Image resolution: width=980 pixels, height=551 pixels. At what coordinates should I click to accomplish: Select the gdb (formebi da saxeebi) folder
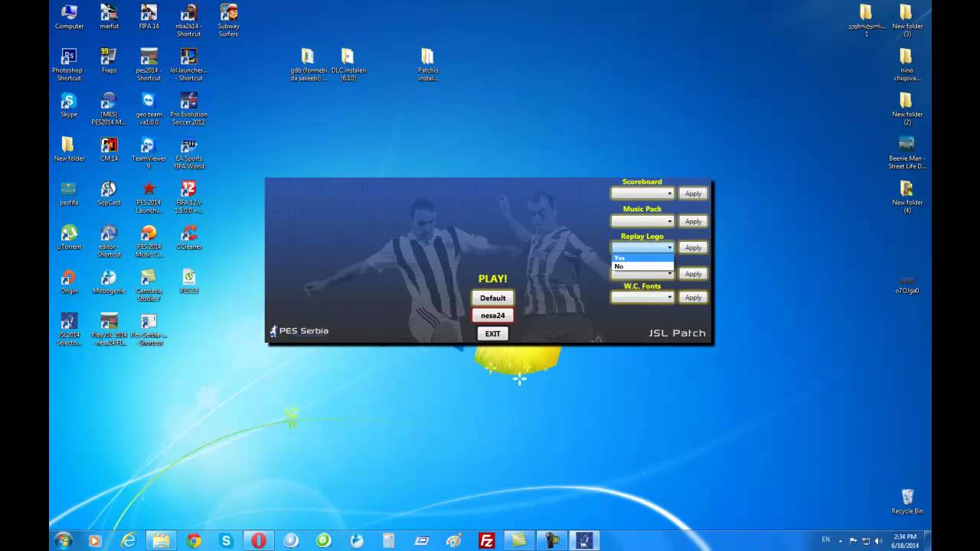point(308,65)
